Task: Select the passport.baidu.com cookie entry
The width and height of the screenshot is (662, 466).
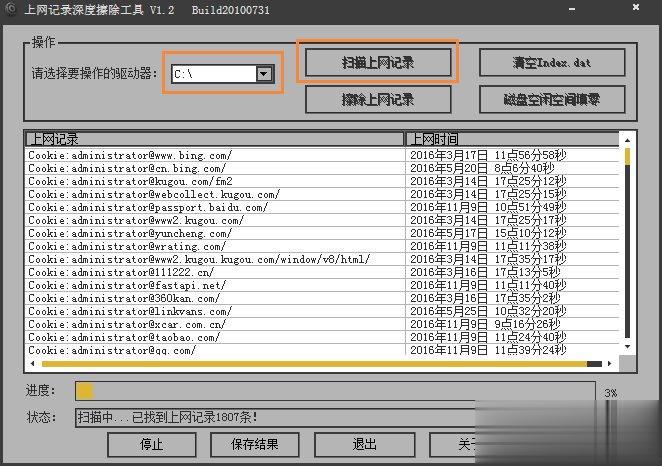Action: pyautogui.click(x=148, y=207)
